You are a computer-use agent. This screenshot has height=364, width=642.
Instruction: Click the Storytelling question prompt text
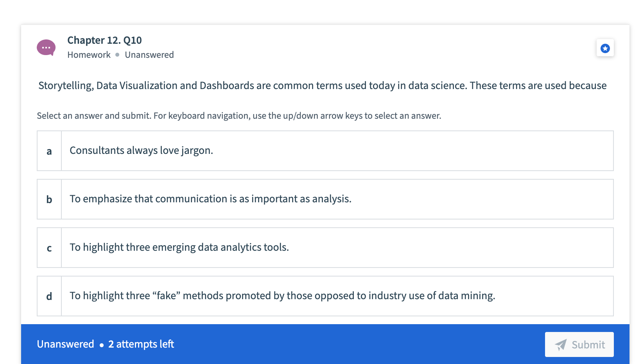(x=322, y=86)
